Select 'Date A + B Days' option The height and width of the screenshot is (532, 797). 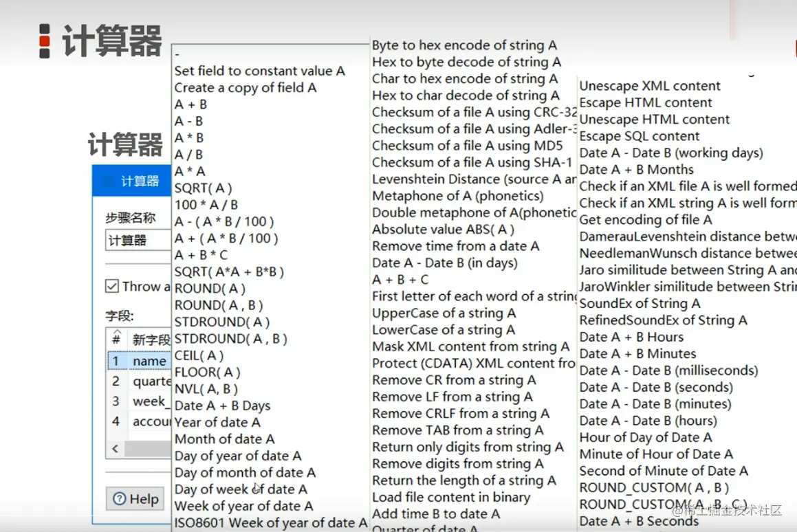coord(222,406)
